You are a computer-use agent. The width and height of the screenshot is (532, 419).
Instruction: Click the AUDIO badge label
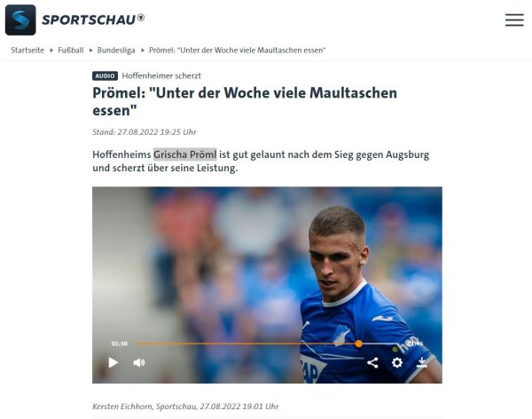105,75
